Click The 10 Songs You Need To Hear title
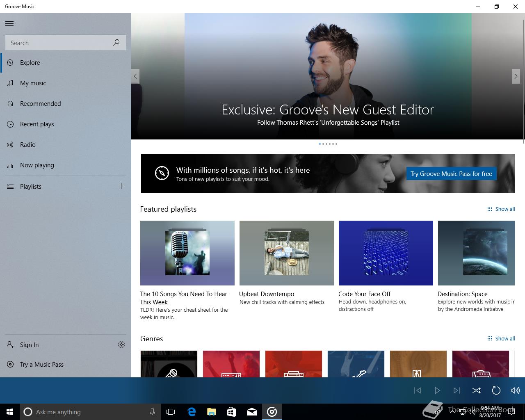 tap(183, 298)
